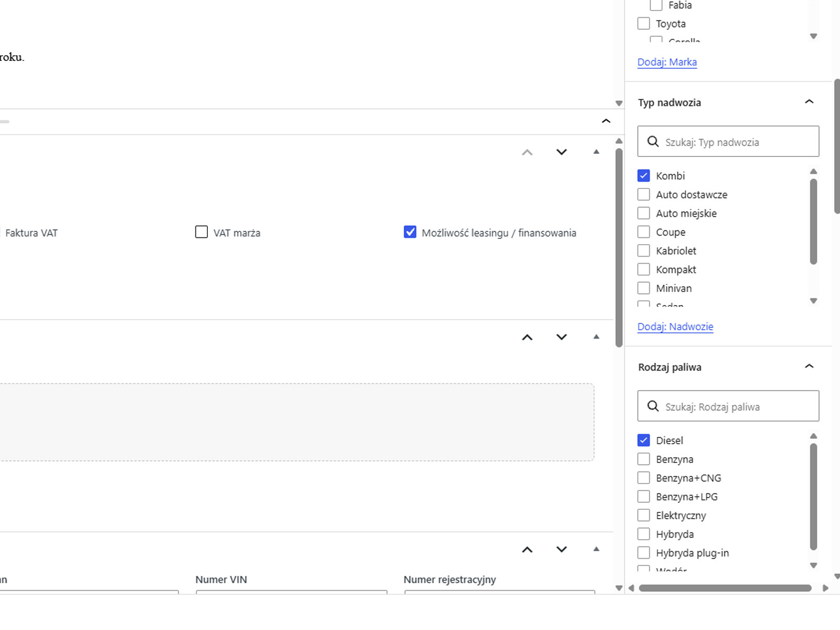Click the editor scroll down arrow at bottom
The image size is (840, 630).
tap(619, 588)
